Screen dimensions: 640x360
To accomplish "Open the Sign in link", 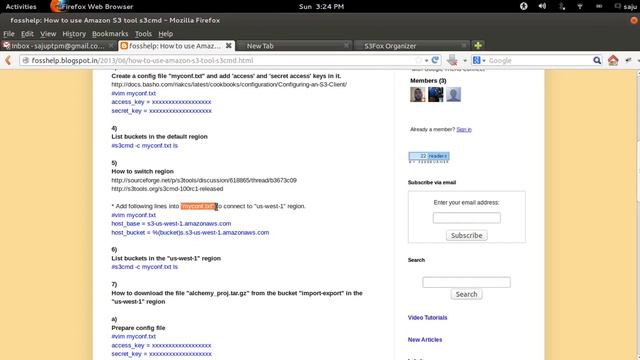I will (464, 129).
